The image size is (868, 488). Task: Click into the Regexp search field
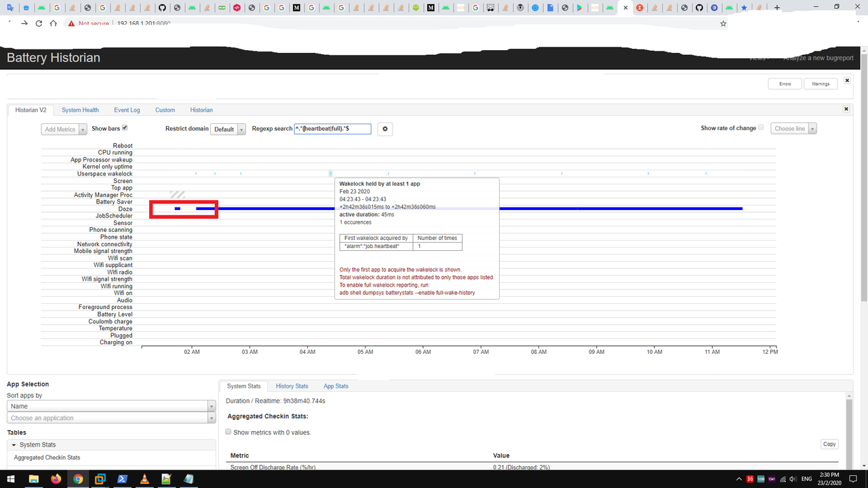(332, 129)
